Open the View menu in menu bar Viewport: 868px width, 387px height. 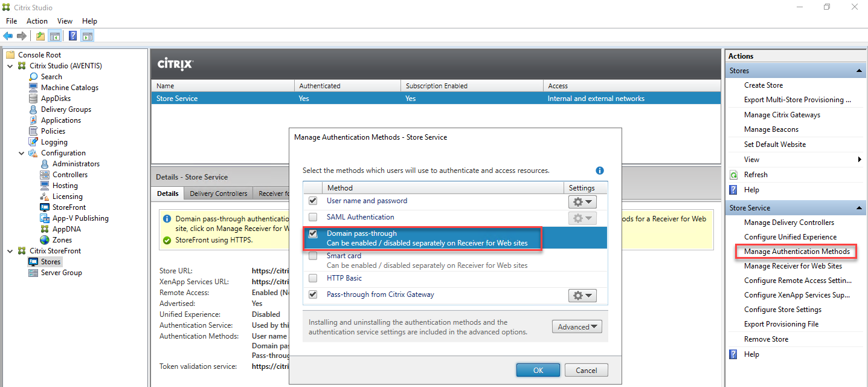tap(65, 21)
